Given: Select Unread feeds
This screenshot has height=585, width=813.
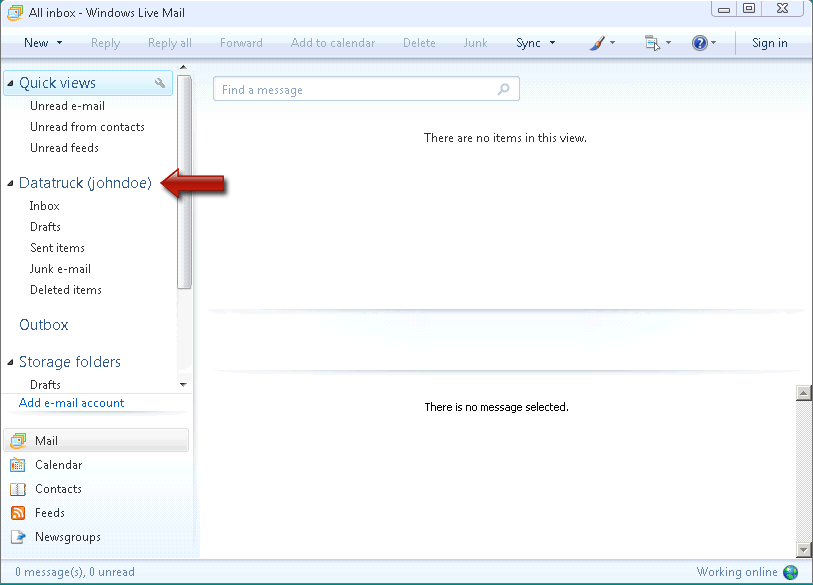Looking at the screenshot, I should point(64,148).
